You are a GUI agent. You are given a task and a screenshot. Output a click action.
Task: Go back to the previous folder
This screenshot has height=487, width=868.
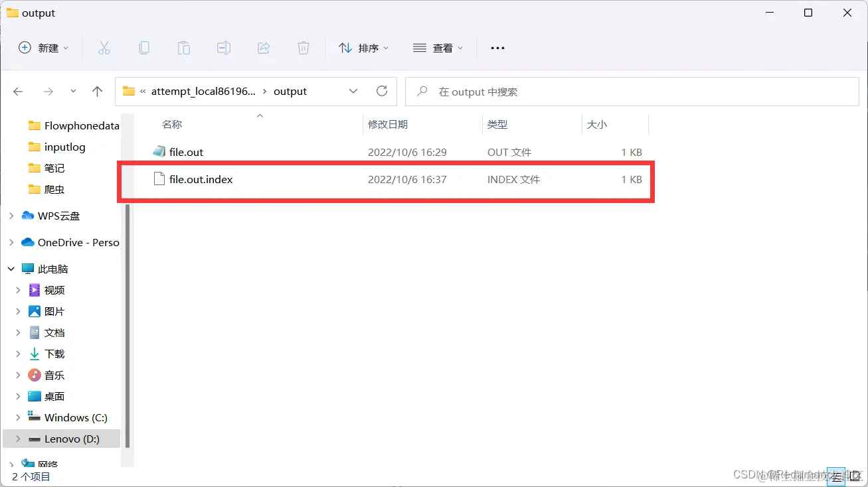coord(18,91)
